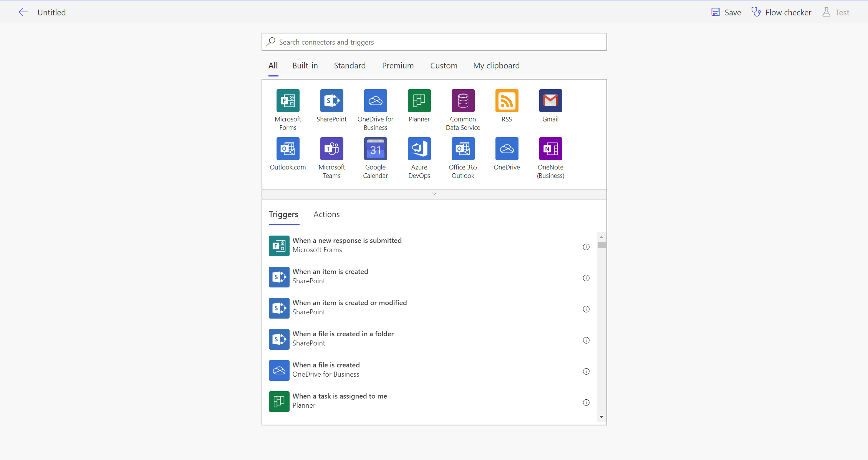The height and width of the screenshot is (460, 868).
Task: Select the OneNote (Business) connector icon
Action: tap(550, 149)
